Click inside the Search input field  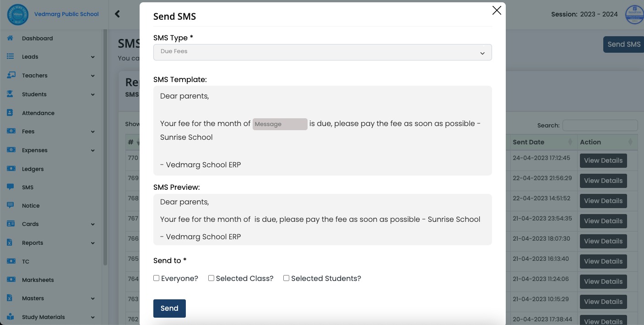click(600, 125)
